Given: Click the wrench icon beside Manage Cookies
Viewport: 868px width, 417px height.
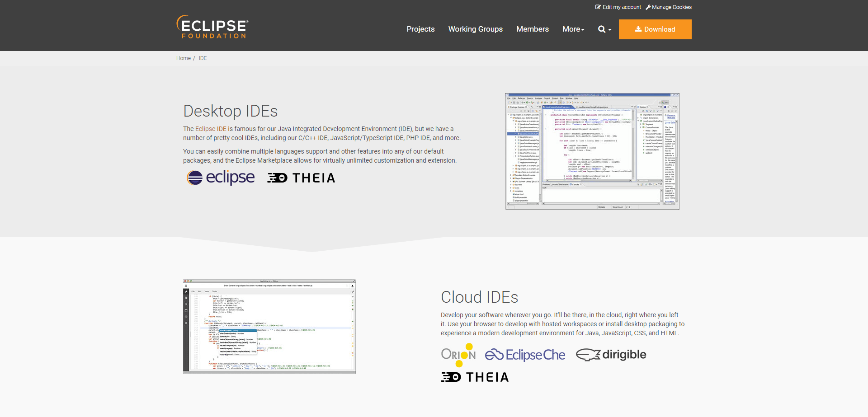Looking at the screenshot, I should click(x=648, y=7).
